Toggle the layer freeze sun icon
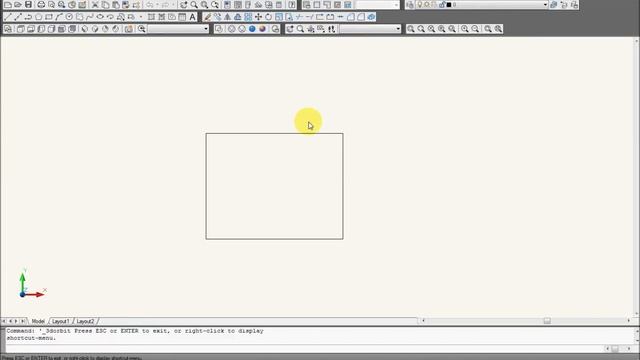Screen dimensions: 640x360 click(427, 5)
